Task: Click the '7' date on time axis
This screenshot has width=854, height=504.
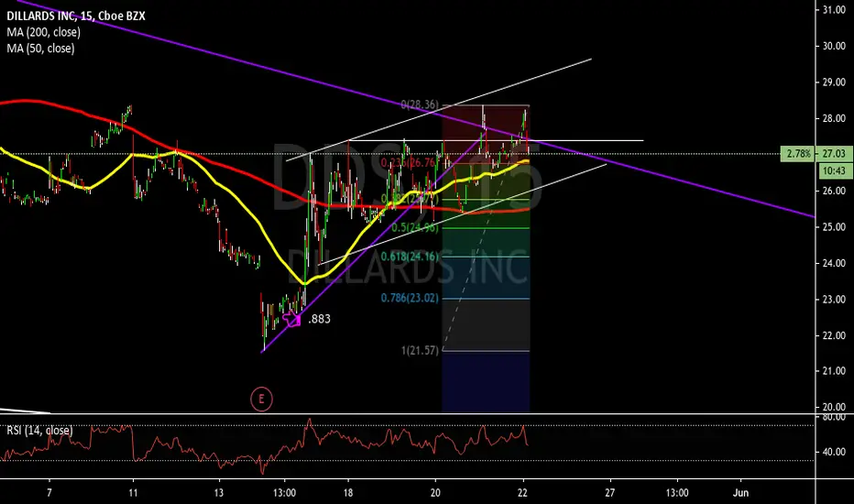Action: pyautogui.click(x=49, y=493)
